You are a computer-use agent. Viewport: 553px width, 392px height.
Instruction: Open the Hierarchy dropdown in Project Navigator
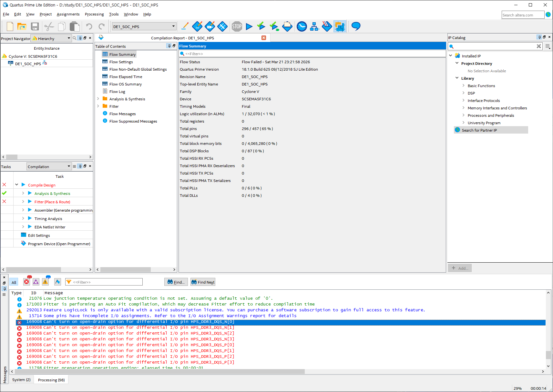(x=69, y=38)
